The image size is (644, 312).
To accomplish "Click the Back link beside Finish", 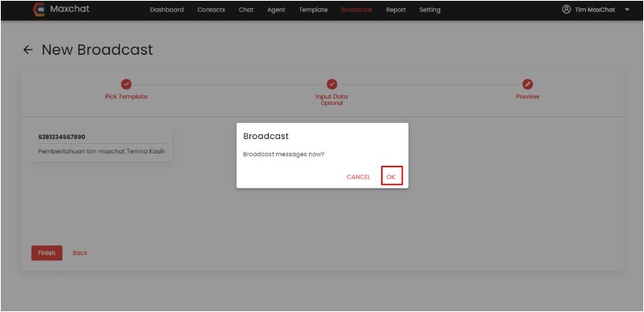I will point(79,253).
